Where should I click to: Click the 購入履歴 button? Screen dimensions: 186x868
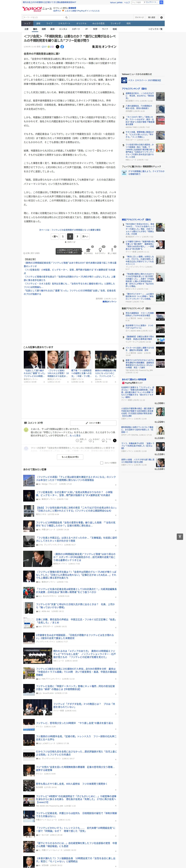click(x=152, y=18)
